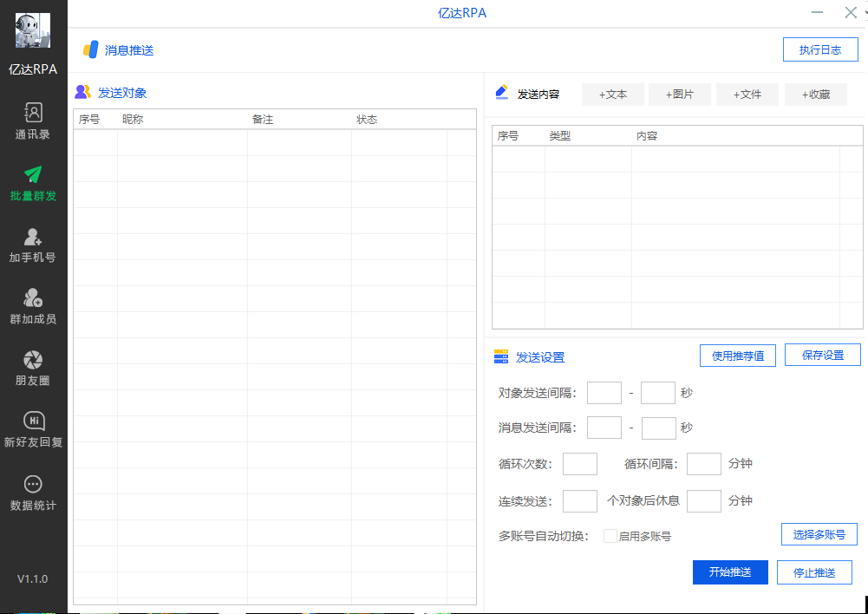Open the 通讯录 contacts icon in sidebar
Image resolution: width=868 pixels, height=614 pixels.
pos(33,113)
